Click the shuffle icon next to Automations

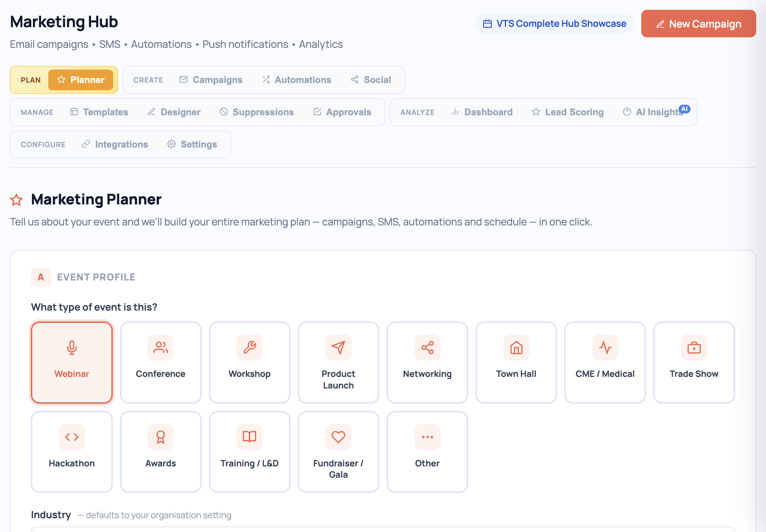coord(266,79)
